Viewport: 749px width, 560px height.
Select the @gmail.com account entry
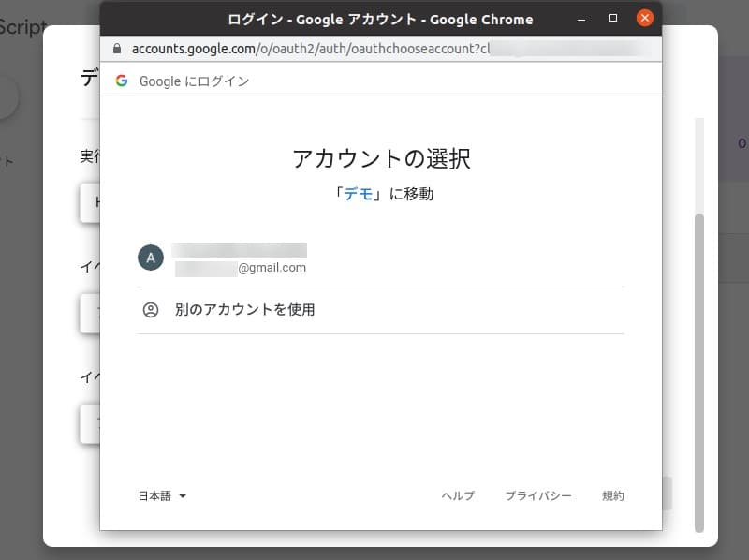click(381, 258)
